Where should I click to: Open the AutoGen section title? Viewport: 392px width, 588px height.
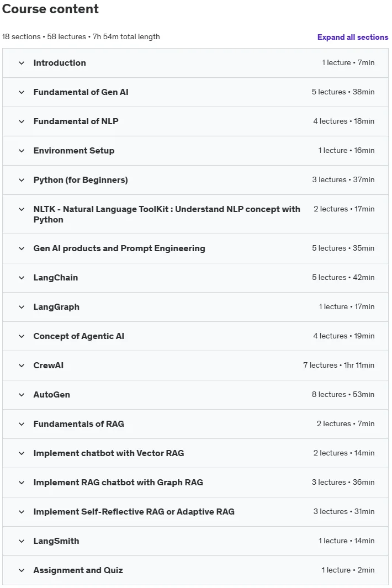52,395
